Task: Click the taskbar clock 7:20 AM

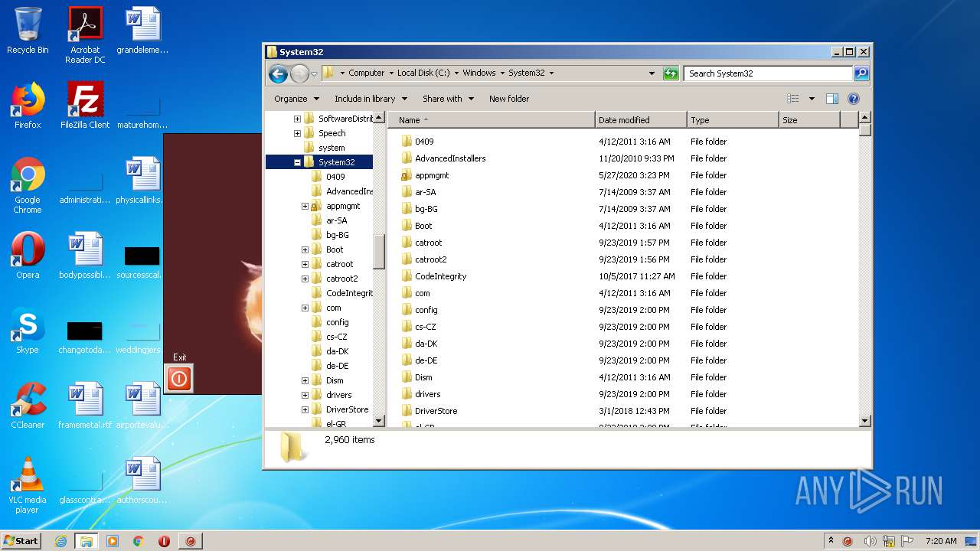Action: point(940,541)
